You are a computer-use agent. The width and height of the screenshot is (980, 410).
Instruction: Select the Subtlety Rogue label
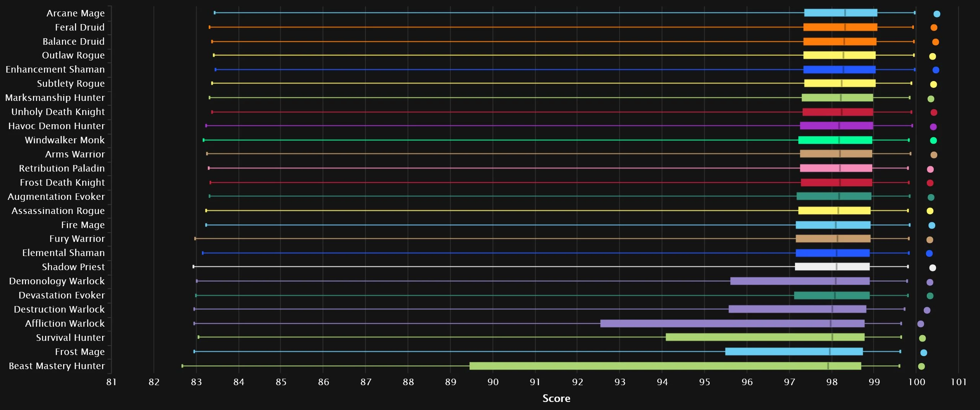coord(71,84)
